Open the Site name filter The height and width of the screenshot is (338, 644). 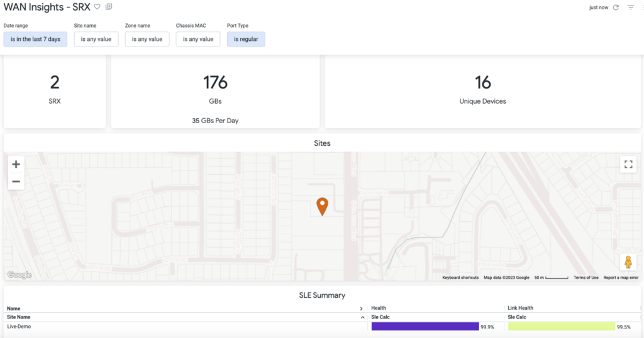tap(96, 39)
